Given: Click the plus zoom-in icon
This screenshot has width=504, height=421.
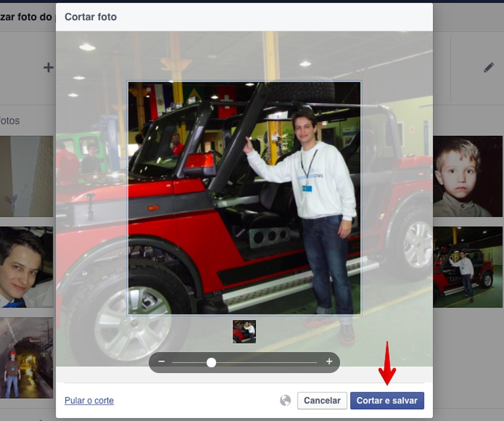Looking at the screenshot, I should point(329,362).
